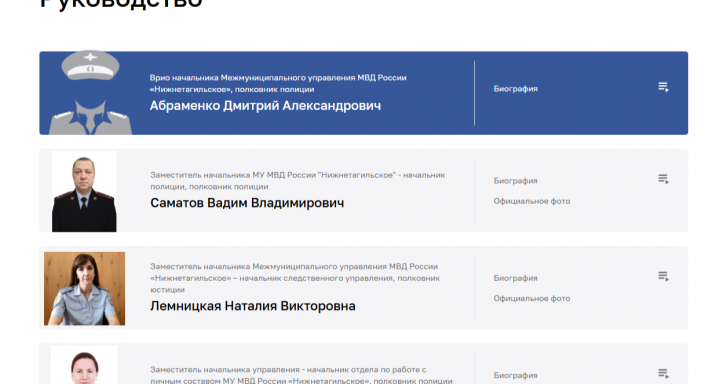705x384 pixels.
Task: Open Биография link for Лемницкая Наталия Викторовна
Action: point(515,278)
